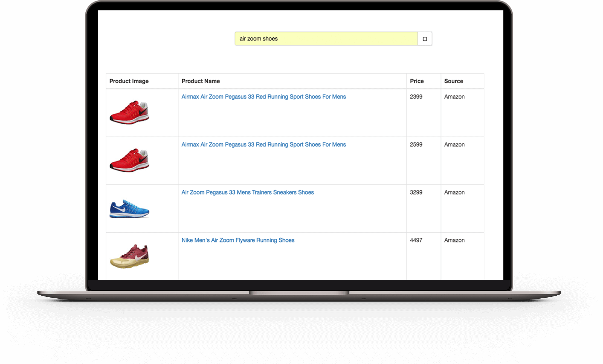Click Amazon source in the 2399 row

[x=454, y=97]
